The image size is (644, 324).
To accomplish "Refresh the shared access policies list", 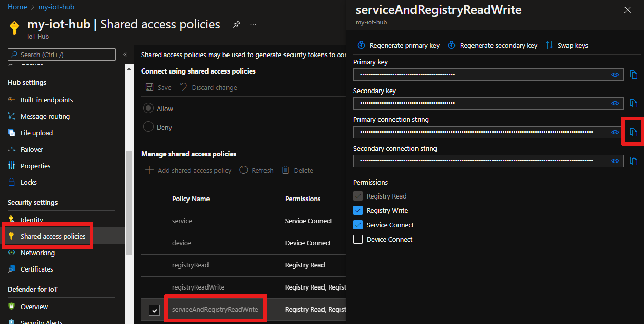I will (x=257, y=170).
